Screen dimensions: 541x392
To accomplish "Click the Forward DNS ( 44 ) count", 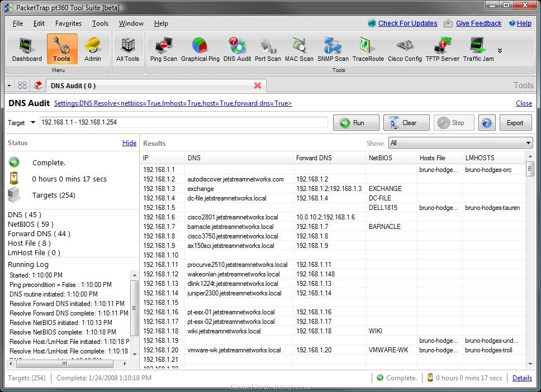I will pyautogui.click(x=39, y=234).
